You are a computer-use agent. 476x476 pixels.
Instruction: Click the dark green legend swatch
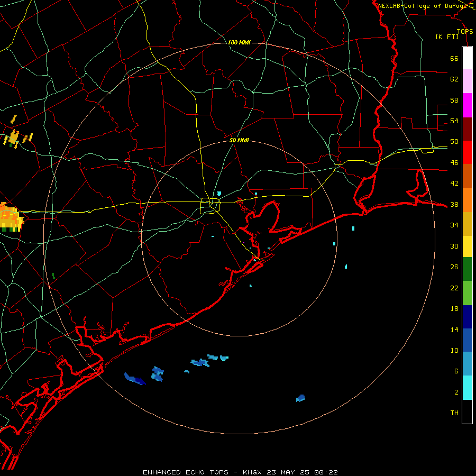pyautogui.click(x=467, y=269)
